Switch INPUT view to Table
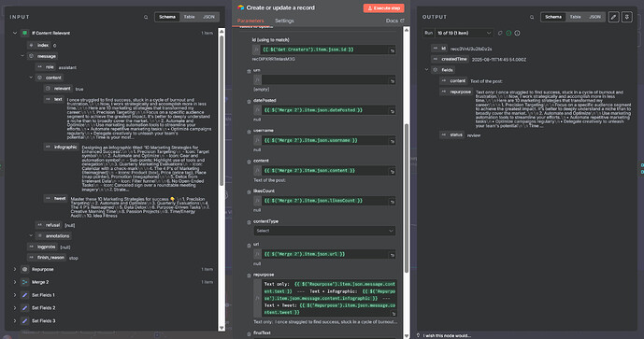This screenshot has width=644, height=339. [x=189, y=17]
